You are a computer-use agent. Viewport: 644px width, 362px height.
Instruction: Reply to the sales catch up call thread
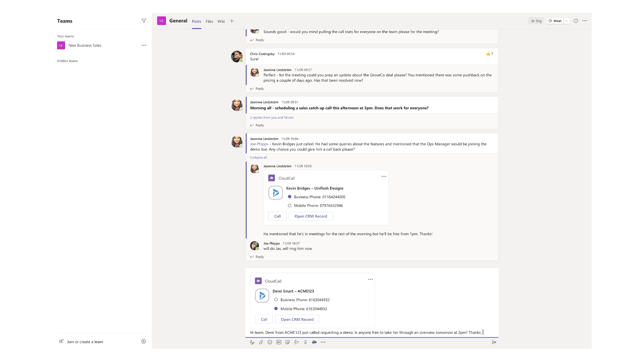[x=257, y=125]
